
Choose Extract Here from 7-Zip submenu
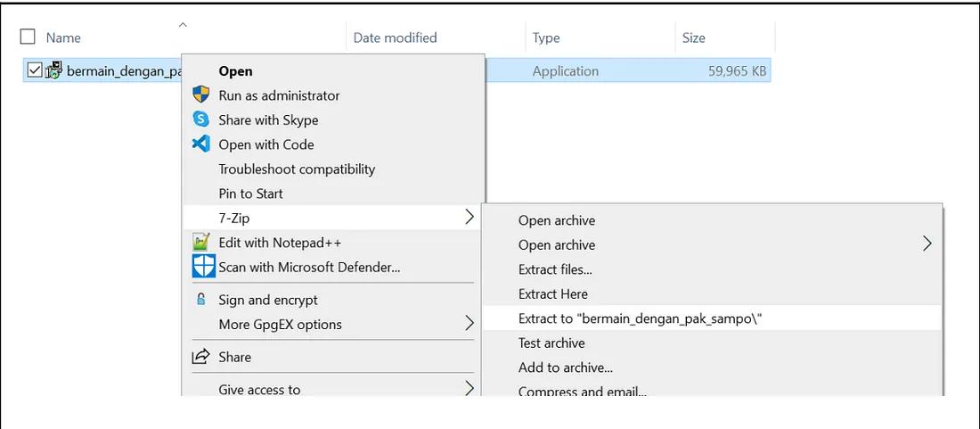point(553,293)
